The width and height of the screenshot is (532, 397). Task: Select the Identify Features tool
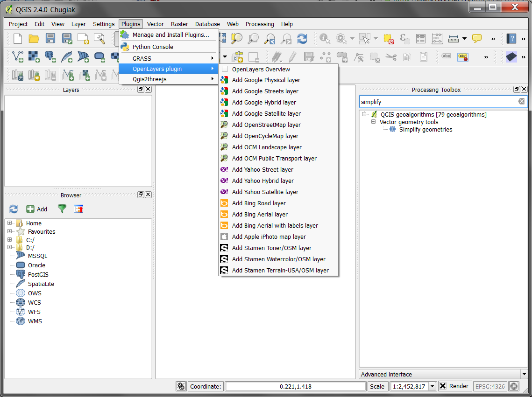coord(325,39)
